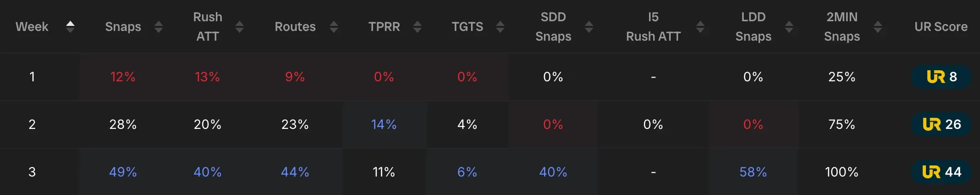Sort by TGTS with arrow icon
Image resolution: width=980 pixels, height=195 pixels.
click(x=500, y=27)
